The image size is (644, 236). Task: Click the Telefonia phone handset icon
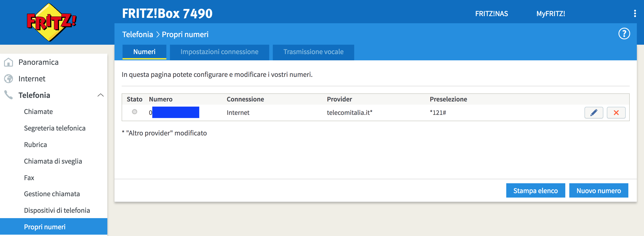(8, 95)
